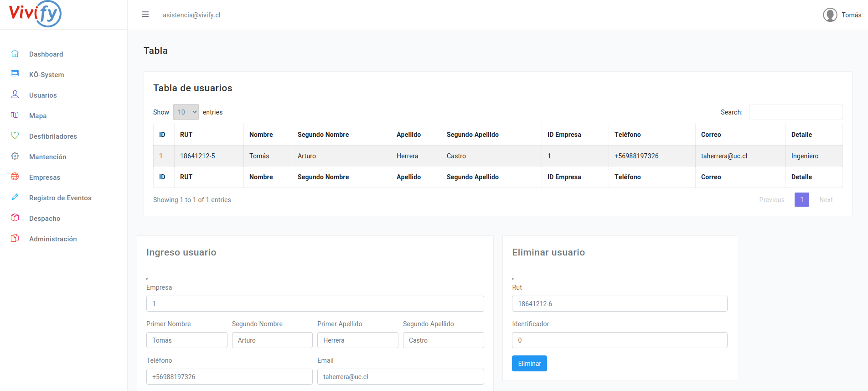Open the Dashboard menu item
The image size is (868, 391).
pos(46,54)
